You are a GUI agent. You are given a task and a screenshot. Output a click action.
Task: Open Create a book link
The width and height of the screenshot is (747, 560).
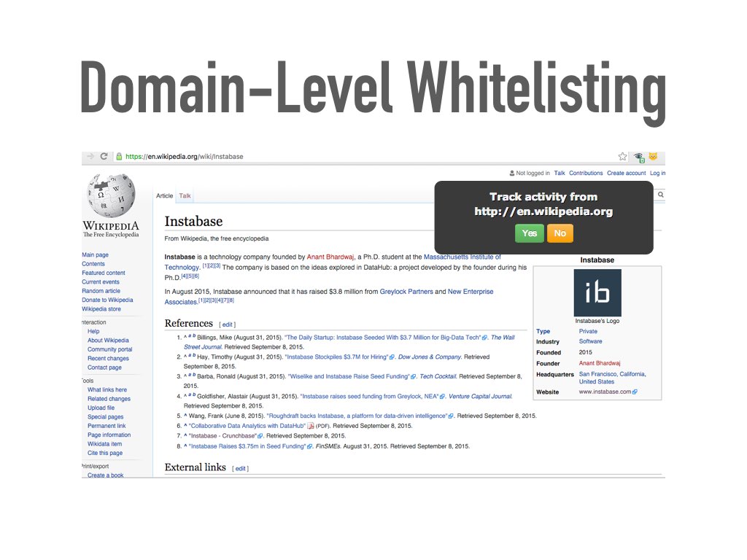[x=105, y=475]
